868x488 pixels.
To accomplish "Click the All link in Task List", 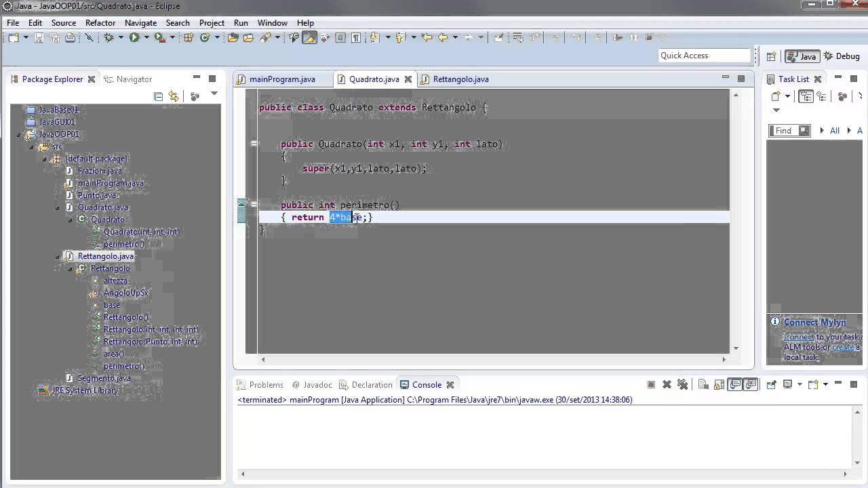I will [835, 130].
